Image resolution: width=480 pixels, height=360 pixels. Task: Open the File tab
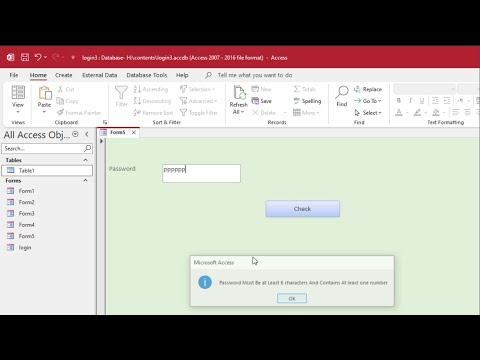tap(14, 75)
